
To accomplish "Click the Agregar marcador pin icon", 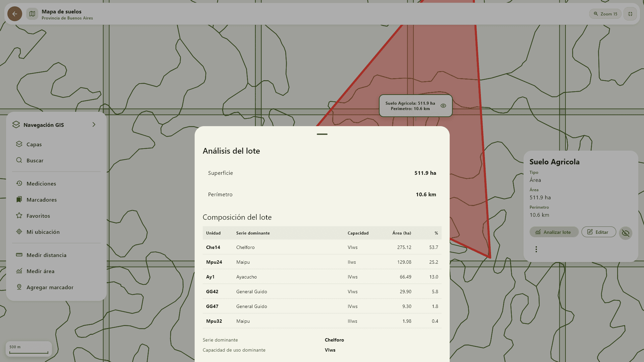I will pyautogui.click(x=19, y=287).
